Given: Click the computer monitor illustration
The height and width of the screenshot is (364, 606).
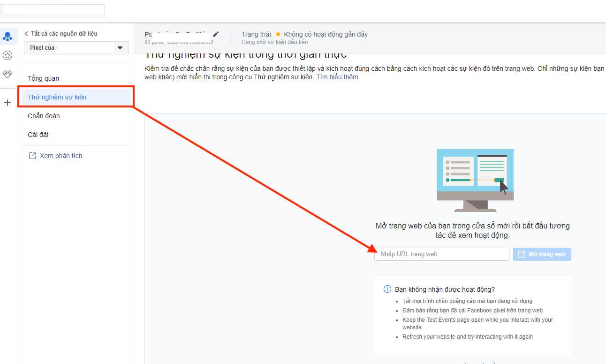Looking at the screenshot, I should tap(475, 180).
